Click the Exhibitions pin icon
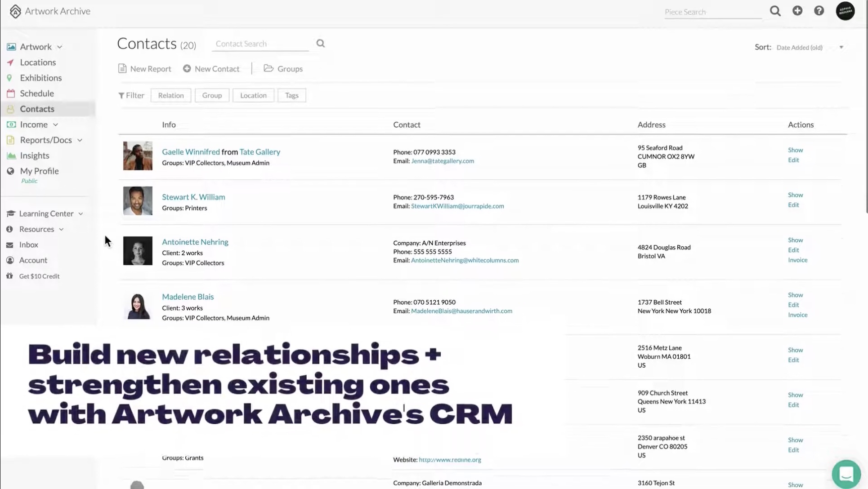Viewport: 868px width, 489px height. [x=9, y=78]
